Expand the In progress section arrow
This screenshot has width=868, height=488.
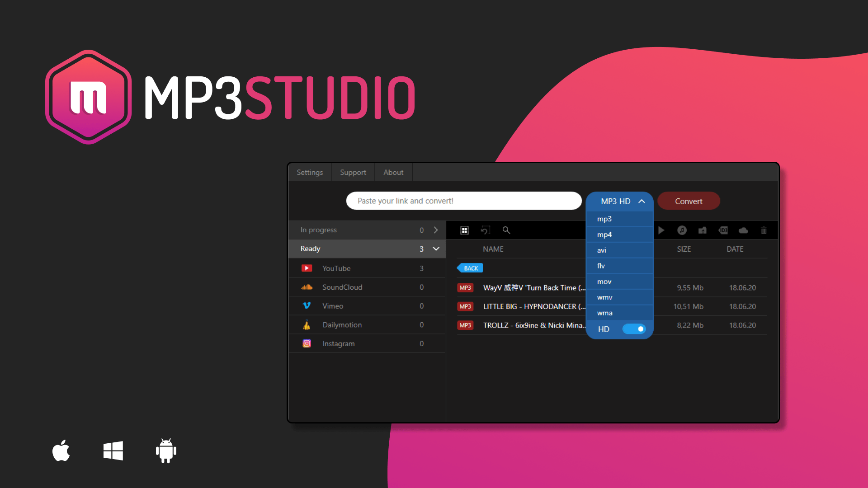pos(436,230)
